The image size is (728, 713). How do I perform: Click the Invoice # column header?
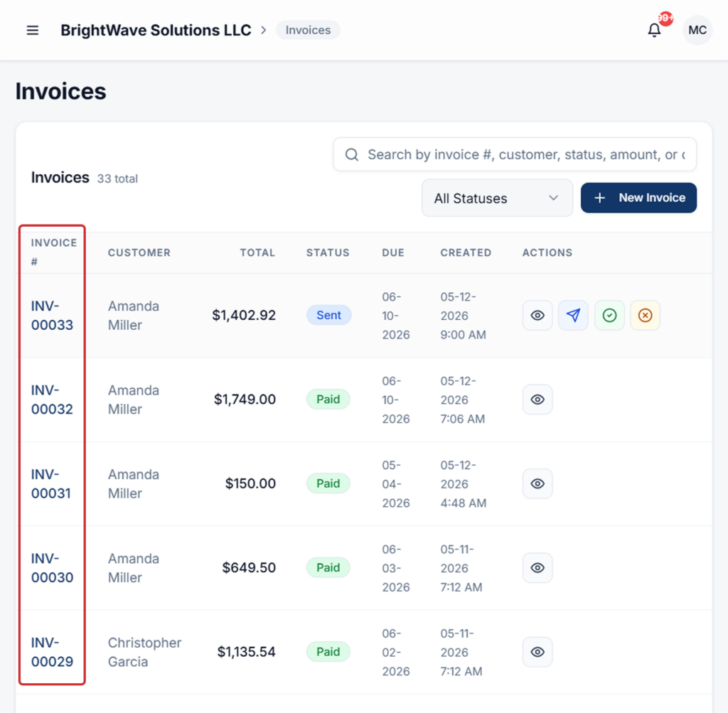pyautogui.click(x=54, y=252)
